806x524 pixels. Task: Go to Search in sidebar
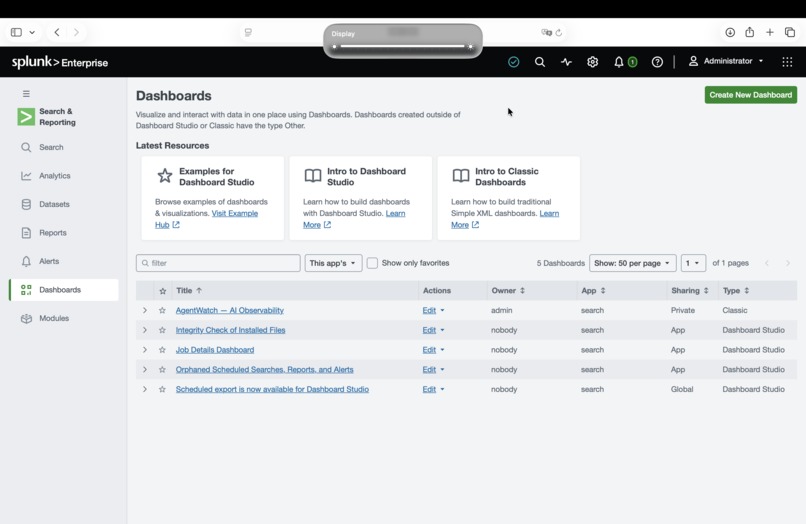64,147
